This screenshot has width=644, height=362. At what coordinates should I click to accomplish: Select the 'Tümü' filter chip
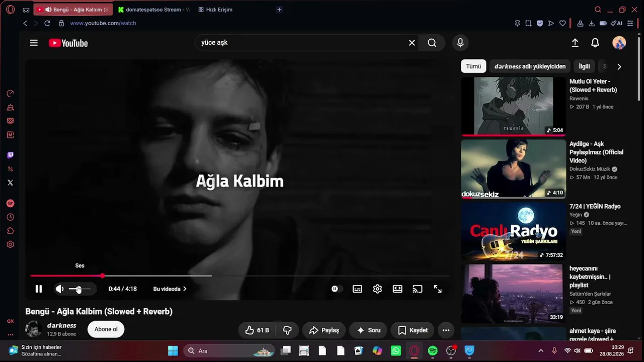pos(473,66)
